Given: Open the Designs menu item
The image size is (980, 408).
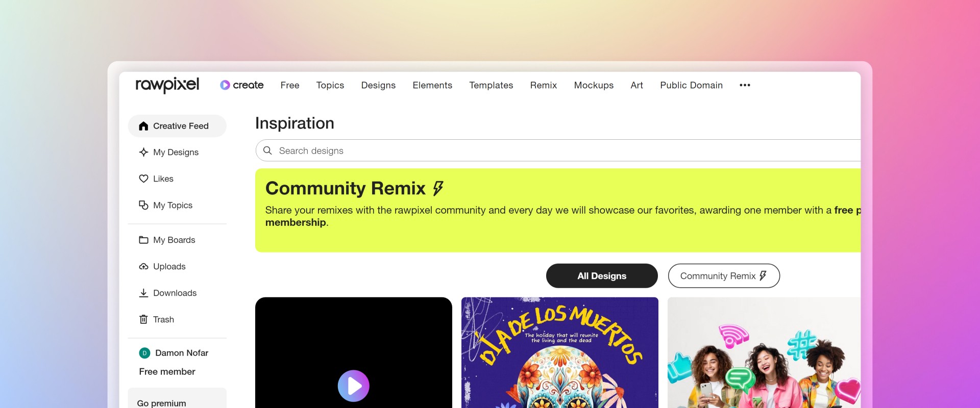Looking at the screenshot, I should 378,85.
